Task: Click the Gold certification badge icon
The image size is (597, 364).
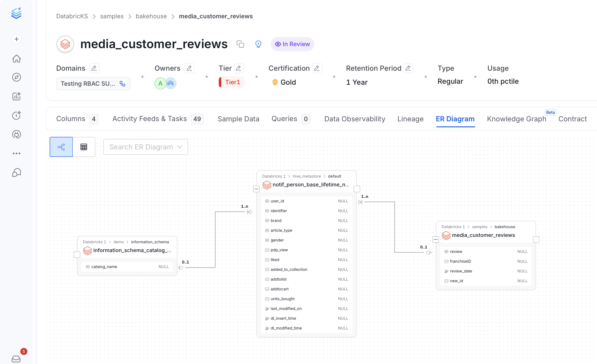Action: tap(275, 82)
